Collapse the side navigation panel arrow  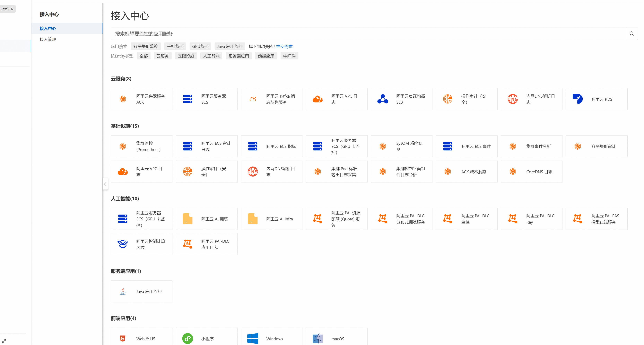(105, 184)
